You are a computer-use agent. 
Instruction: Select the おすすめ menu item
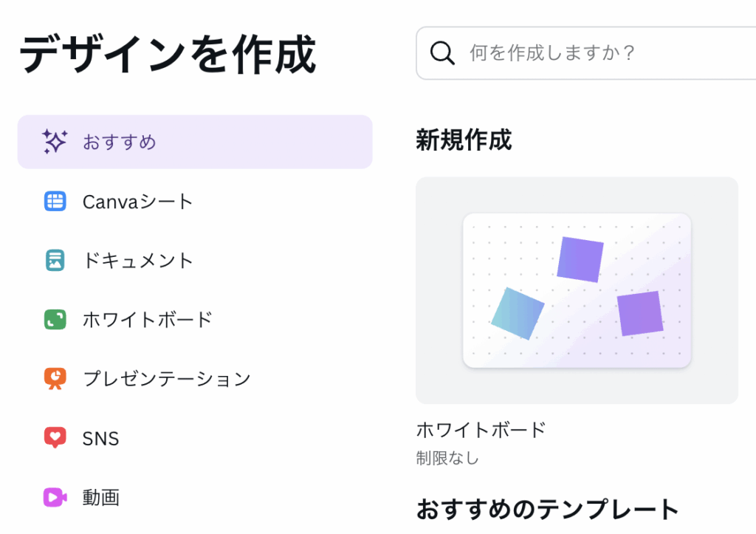pyautogui.click(x=120, y=142)
